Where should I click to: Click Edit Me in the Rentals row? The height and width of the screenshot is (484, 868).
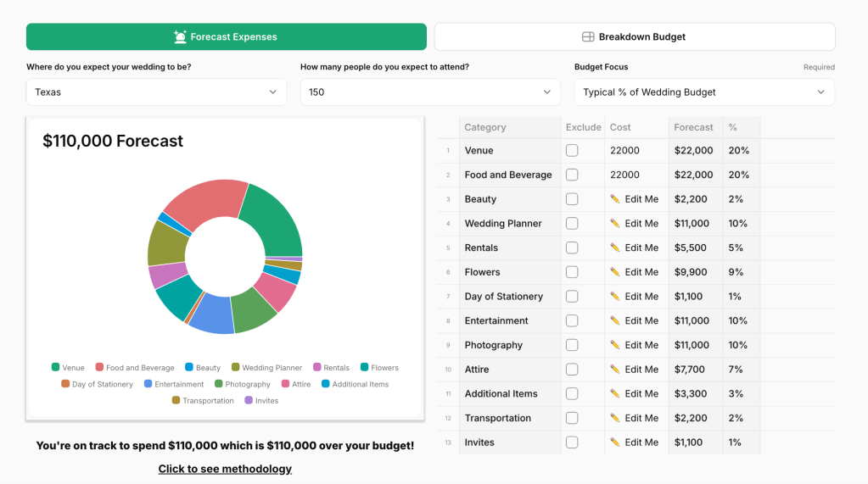641,248
